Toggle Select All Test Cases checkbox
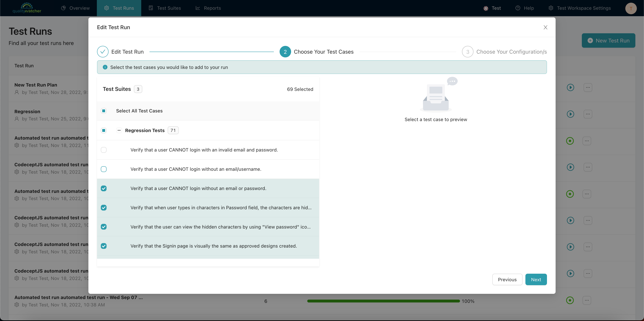 click(x=103, y=111)
